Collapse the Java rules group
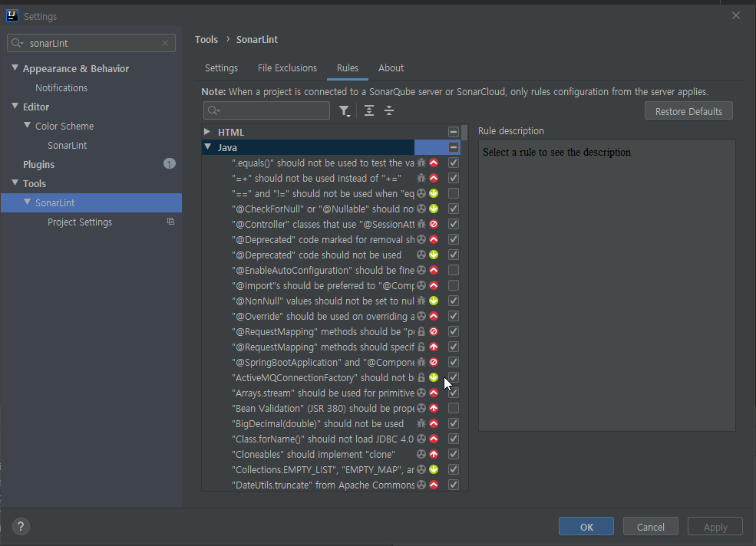Viewport: 756px width, 546px height. [207, 147]
